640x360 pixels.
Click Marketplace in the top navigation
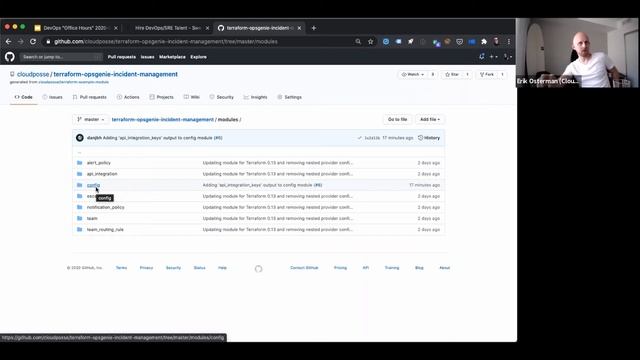[172, 57]
